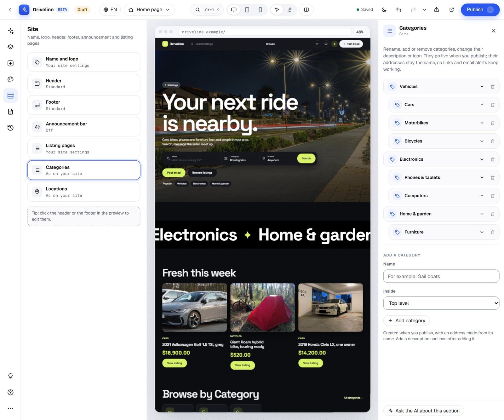
Task: Delete the Phones & tablets category
Action: 492,178
